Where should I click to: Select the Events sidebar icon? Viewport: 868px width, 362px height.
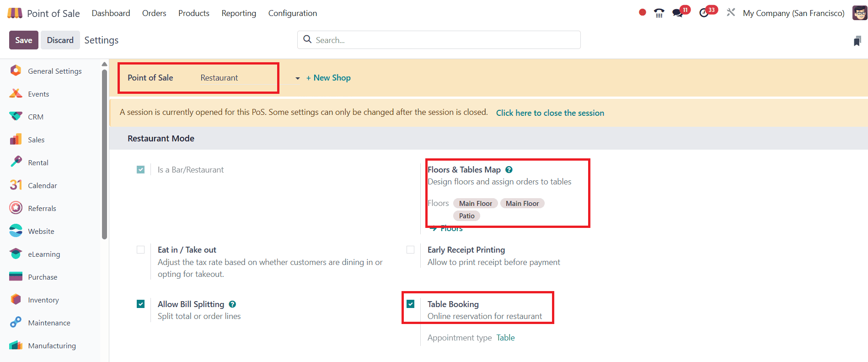click(16, 94)
